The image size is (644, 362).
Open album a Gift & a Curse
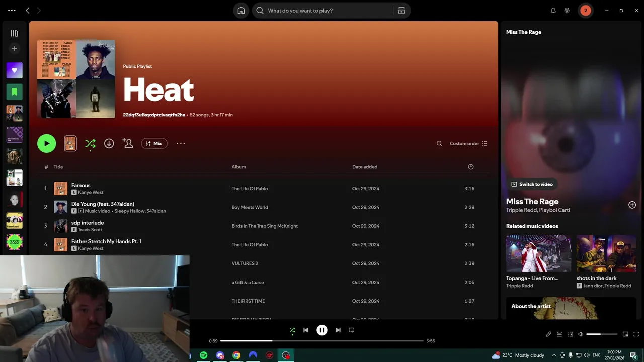pyautogui.click(x=248, y=283)
